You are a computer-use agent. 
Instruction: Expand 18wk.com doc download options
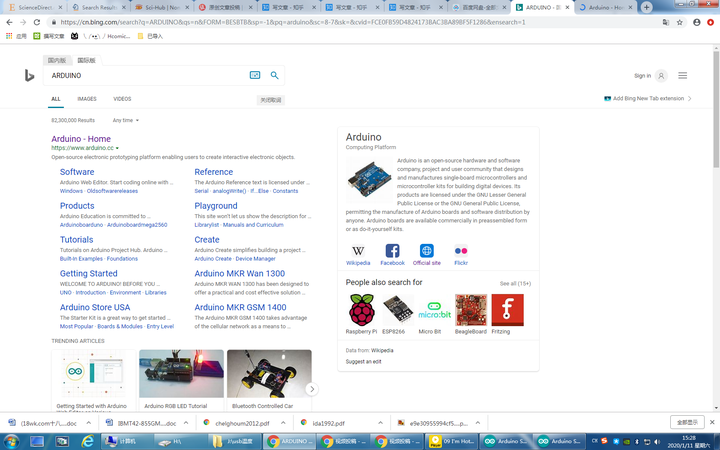[x=89, y=423]
